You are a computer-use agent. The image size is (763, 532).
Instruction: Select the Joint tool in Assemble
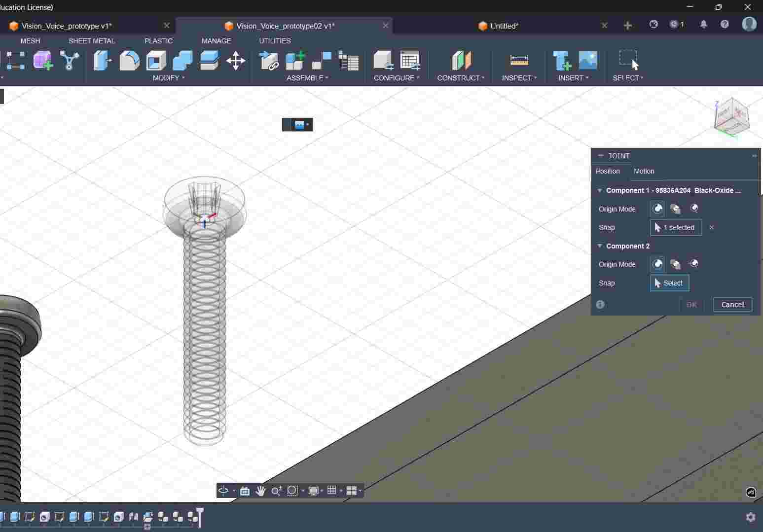pyautogui.click(x=322, y=61)
